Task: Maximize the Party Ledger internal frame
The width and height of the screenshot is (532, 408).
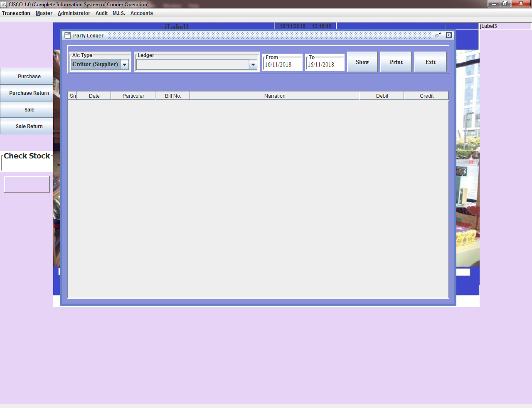Action: coord(438,35)
